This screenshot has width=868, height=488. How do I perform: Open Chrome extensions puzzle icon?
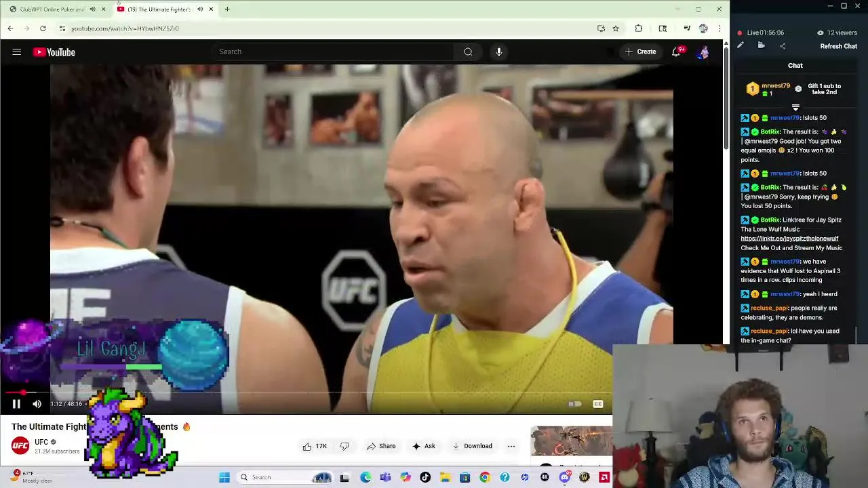(638, 28)
